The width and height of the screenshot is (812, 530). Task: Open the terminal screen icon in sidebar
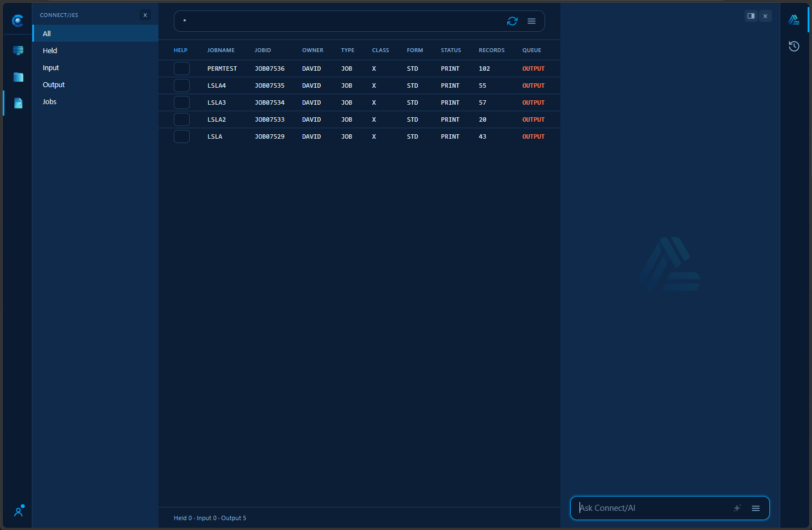18,50
